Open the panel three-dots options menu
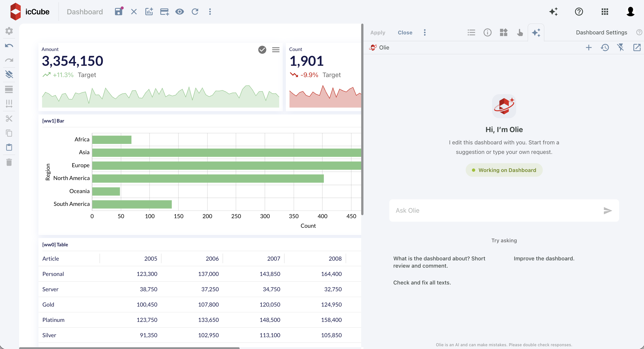 425,33
